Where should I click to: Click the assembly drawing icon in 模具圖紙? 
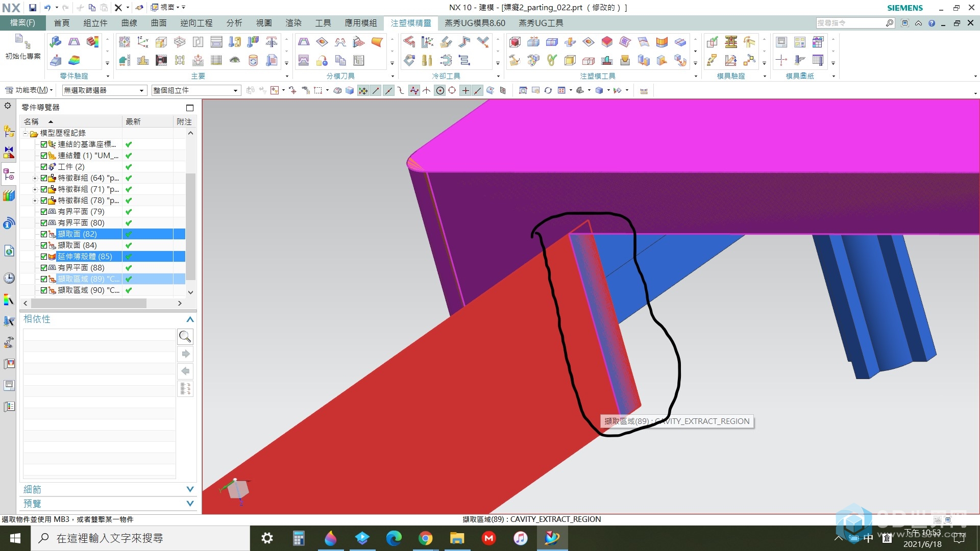point(781,42)
